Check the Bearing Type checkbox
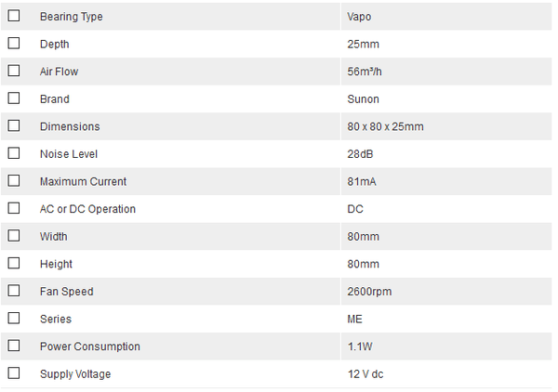Viewport: 558px width, 392px height. coord(14,16)
